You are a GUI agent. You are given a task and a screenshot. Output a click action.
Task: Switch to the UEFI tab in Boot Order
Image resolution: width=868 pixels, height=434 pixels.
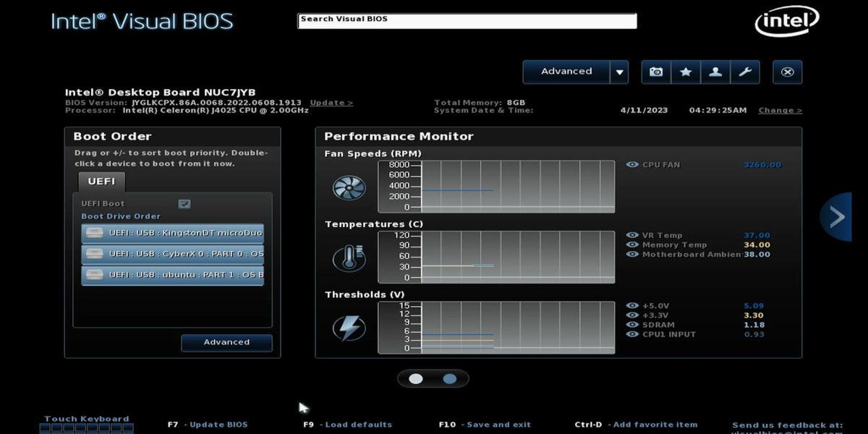tap(101, 182)
